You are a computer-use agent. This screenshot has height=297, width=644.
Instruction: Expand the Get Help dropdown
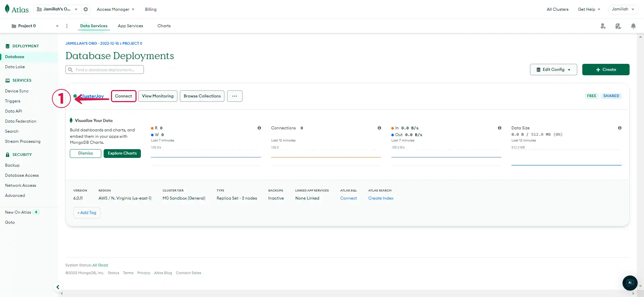click(589, 9)
